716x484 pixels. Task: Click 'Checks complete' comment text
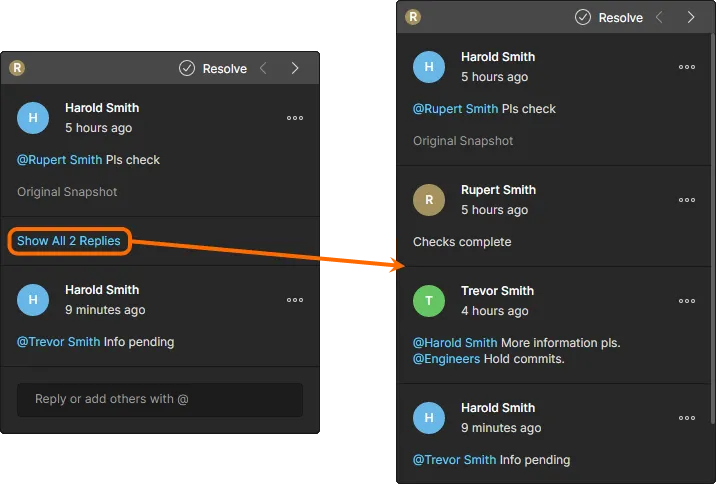point(462,242)
